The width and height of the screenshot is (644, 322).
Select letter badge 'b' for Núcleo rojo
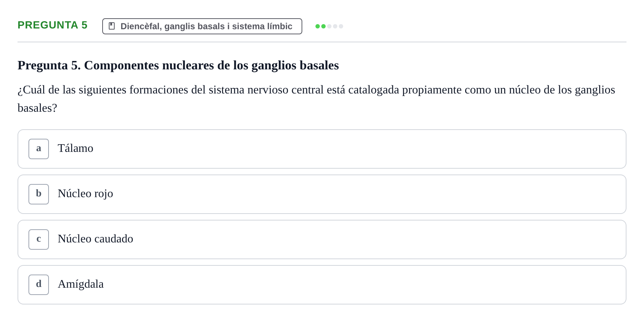click(x=39, y=194)
